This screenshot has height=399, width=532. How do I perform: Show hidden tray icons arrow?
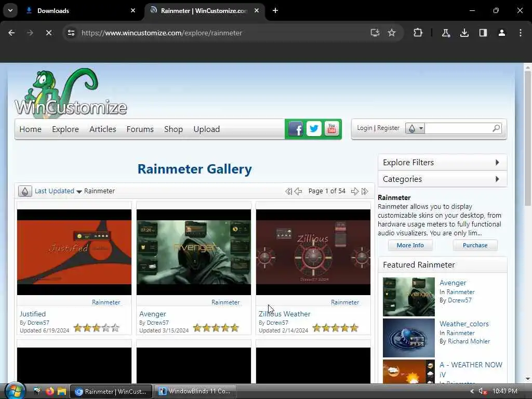(472, 391)
